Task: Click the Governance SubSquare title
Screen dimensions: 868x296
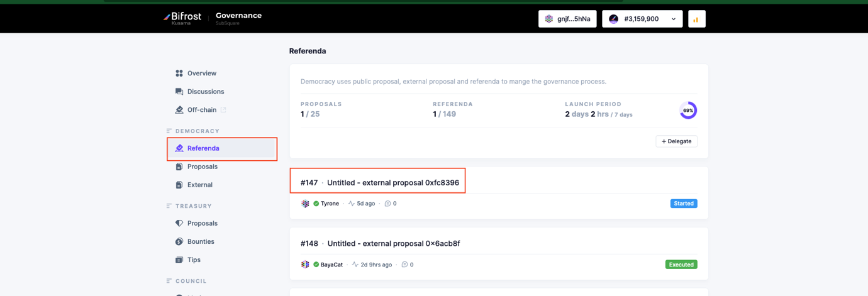Action: click(238, 18)
